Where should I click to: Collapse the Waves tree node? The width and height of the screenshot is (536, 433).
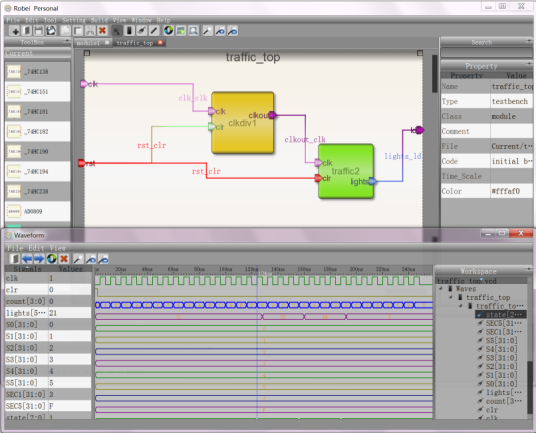(441, 289)
